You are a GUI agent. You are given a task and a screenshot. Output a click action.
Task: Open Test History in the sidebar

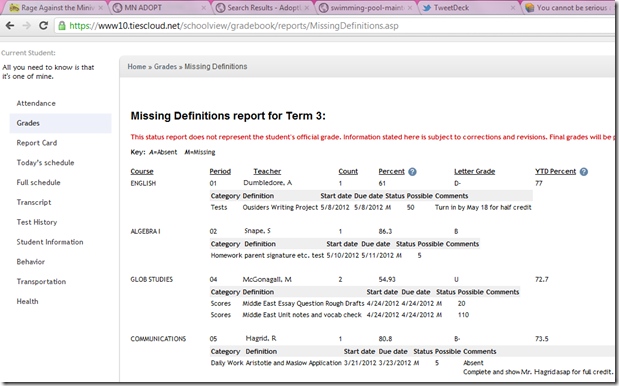click(37, 222)
